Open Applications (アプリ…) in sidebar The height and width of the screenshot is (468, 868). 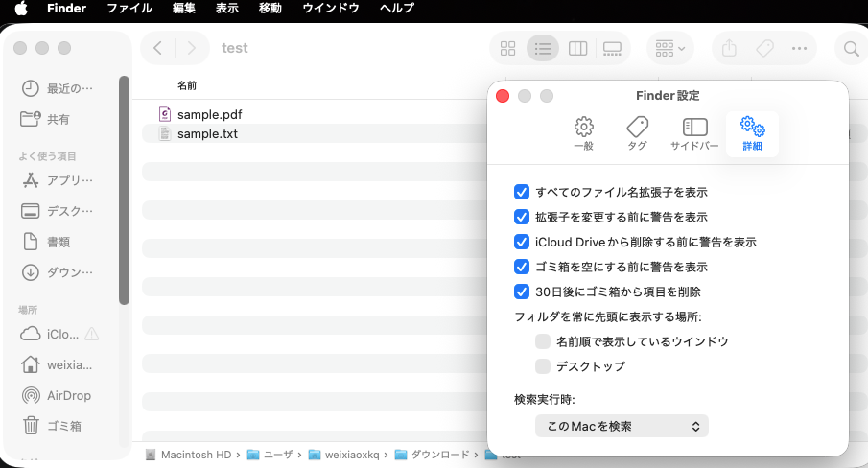[59, 180]
